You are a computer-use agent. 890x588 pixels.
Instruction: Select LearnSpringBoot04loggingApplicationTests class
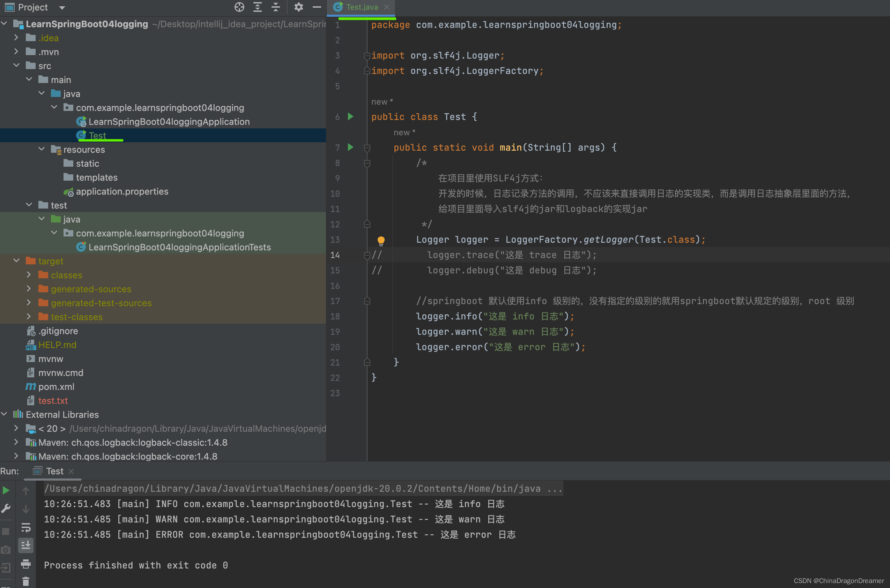click(x=179, y=247)
